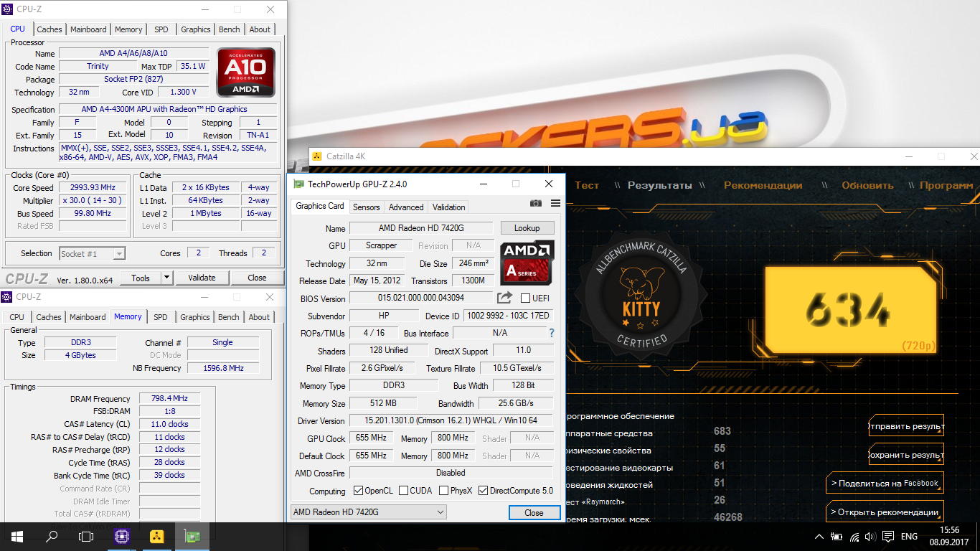980x551 pixels.
Task: Open the Action Center notifications icon
Action: [887, 537]
